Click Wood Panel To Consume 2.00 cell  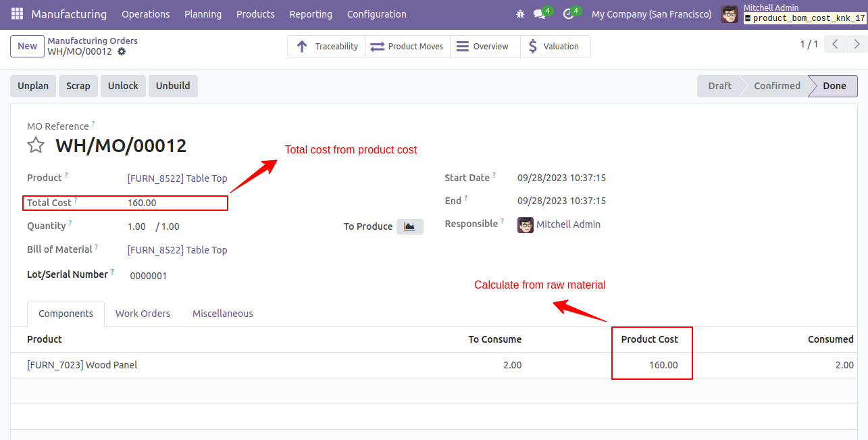click(x=512, y=365)
